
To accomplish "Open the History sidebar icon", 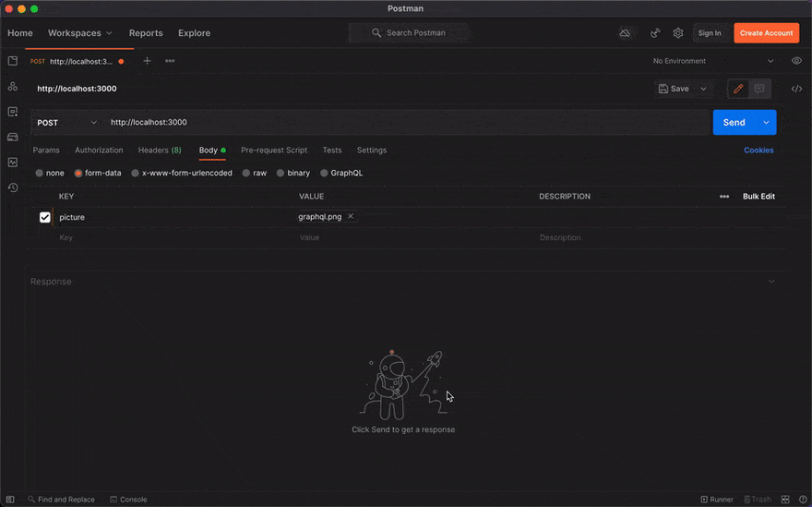I will (13, 187).
